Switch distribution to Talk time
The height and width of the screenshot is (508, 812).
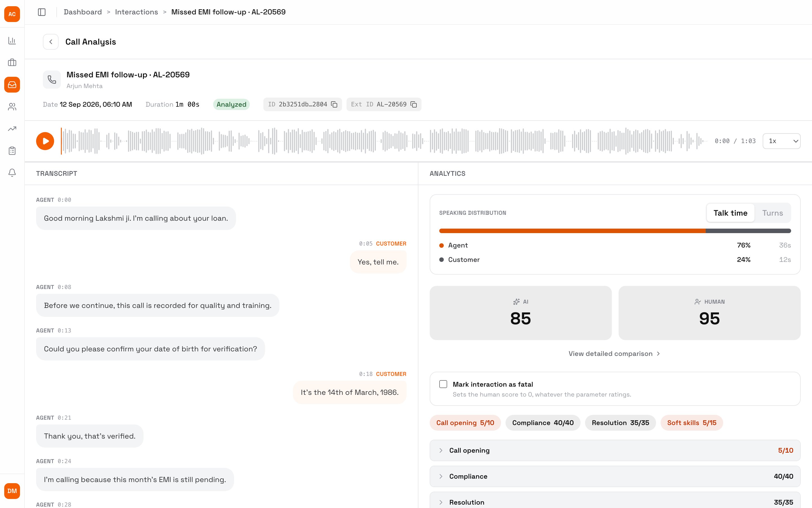point(731,213)
